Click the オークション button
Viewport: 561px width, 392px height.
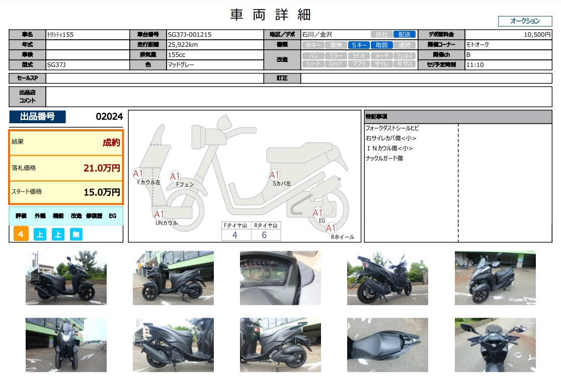[x=525, y=21]
